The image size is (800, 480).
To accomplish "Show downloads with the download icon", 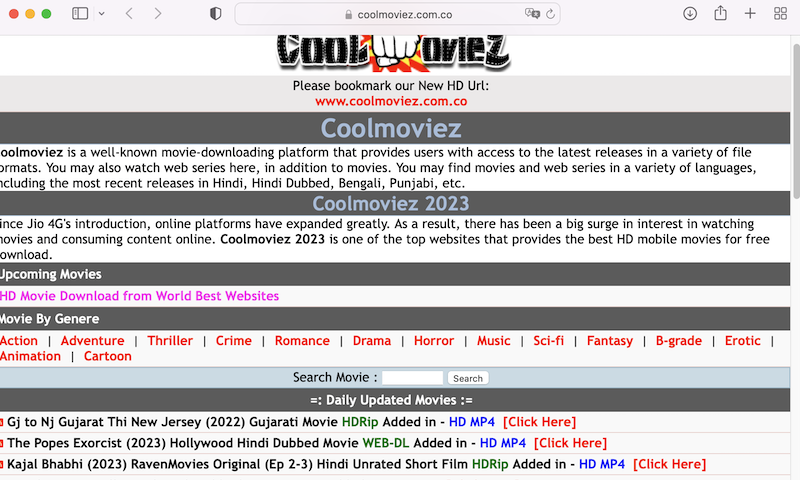I will click(690, 14).
